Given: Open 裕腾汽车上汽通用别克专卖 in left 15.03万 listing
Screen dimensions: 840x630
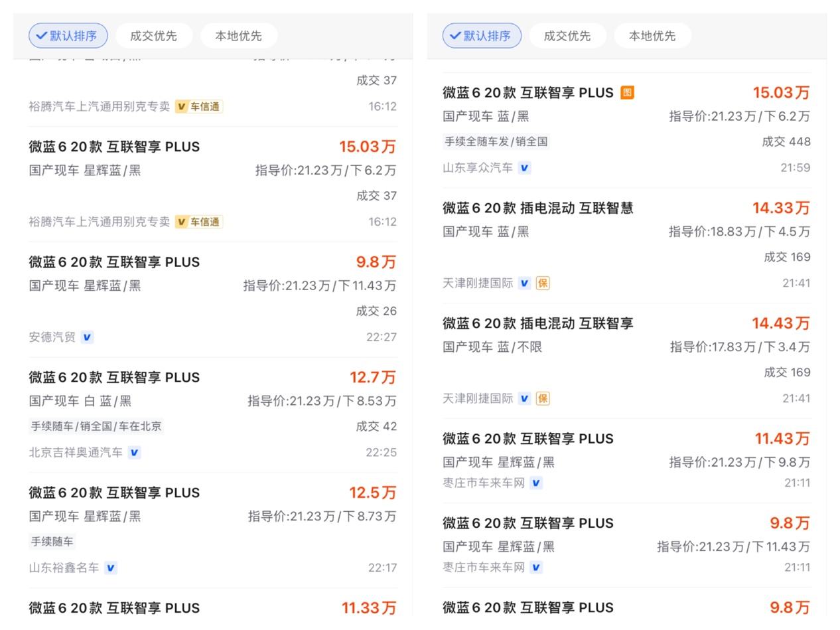Looking at the screenshot, I should (100, 222).
